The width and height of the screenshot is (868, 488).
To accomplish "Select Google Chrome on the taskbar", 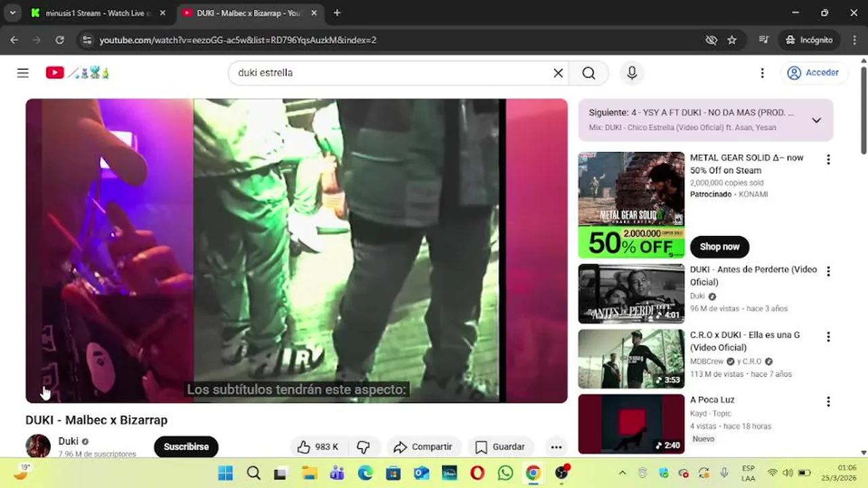I will click(533, 472).
